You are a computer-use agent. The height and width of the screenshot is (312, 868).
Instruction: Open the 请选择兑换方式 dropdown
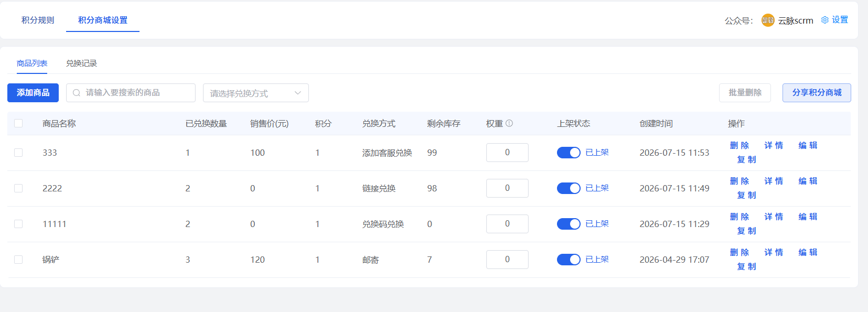click(x=256, y=93)
